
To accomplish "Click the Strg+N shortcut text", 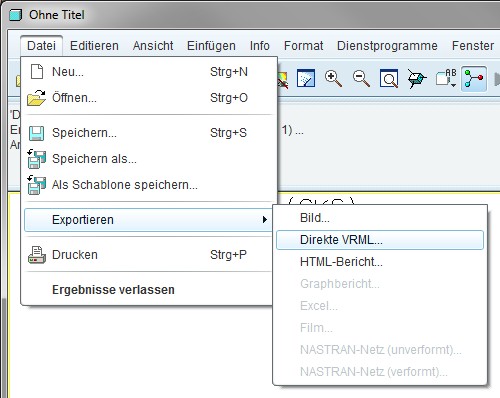I will pyautogui.click(x=229, y=72).
